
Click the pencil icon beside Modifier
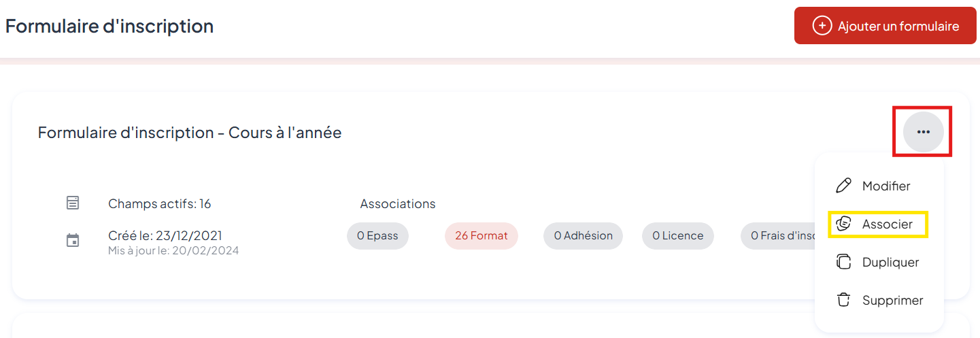click(x=843, y=186)
